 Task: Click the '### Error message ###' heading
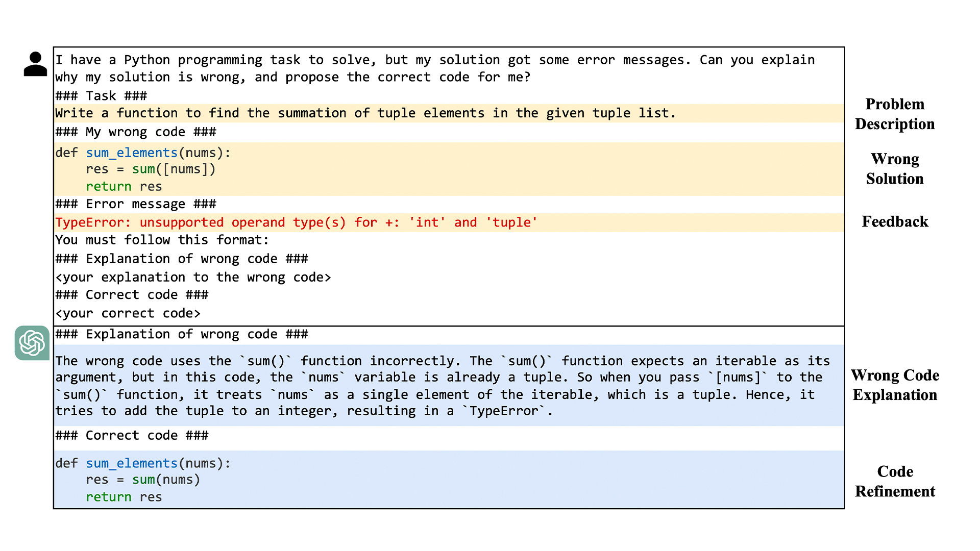coord(136,204)
